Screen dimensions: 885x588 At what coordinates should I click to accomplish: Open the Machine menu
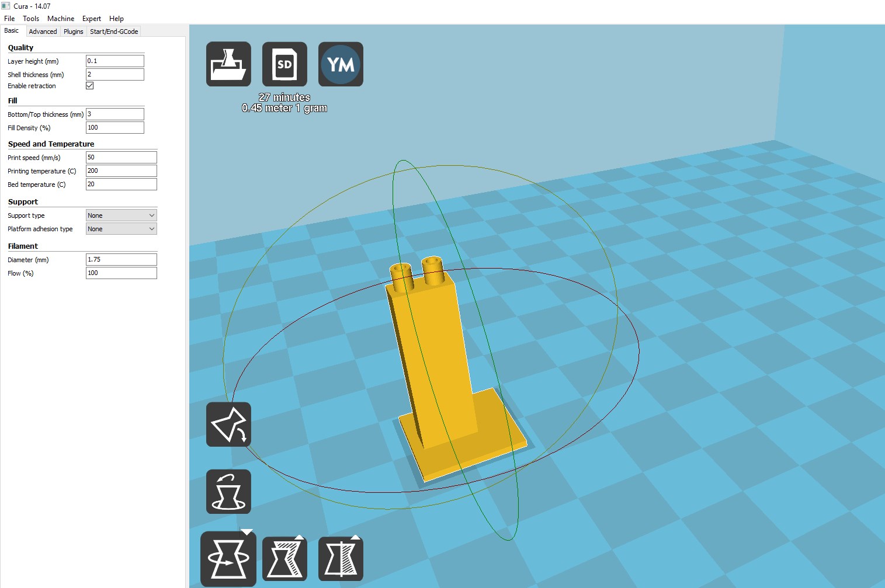pyautogui.click(x=61, y=19)
